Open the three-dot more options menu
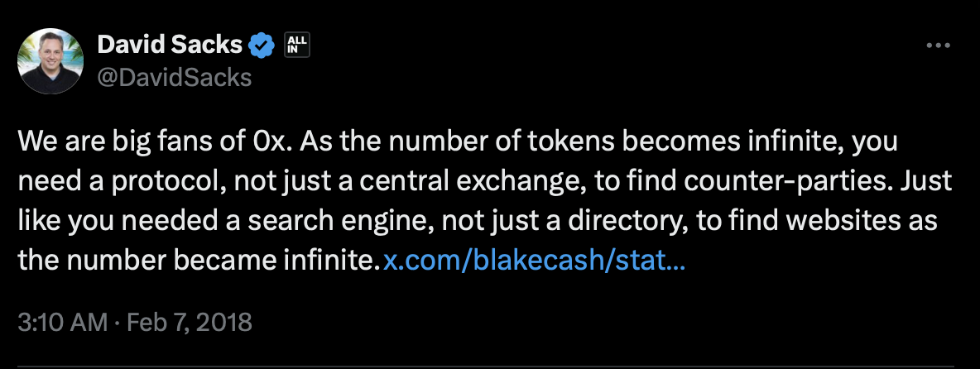The image size is (980, 369). (x=938, y=46)
